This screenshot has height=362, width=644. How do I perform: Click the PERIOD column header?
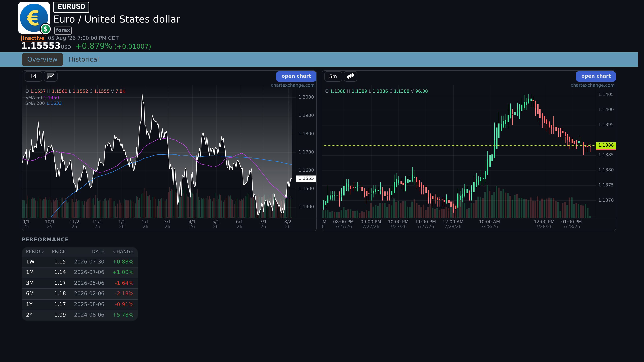point(35,252)
